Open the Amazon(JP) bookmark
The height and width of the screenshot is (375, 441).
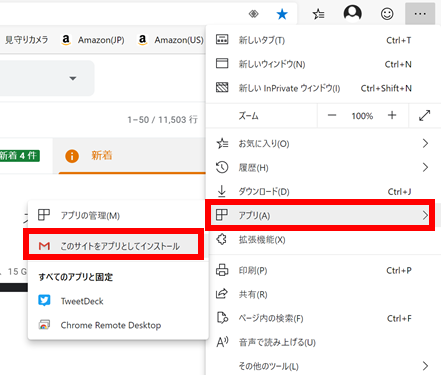coord(93,40)
